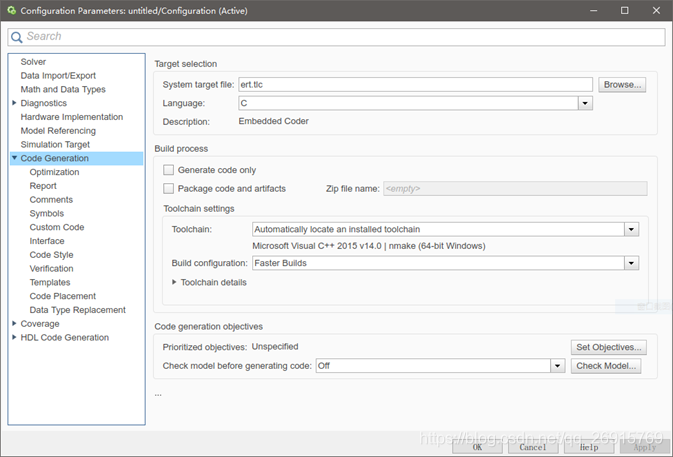This screenshot has height=457, width=673.
Task: Toggle Package code and artifacts
Action: [168, 188]
